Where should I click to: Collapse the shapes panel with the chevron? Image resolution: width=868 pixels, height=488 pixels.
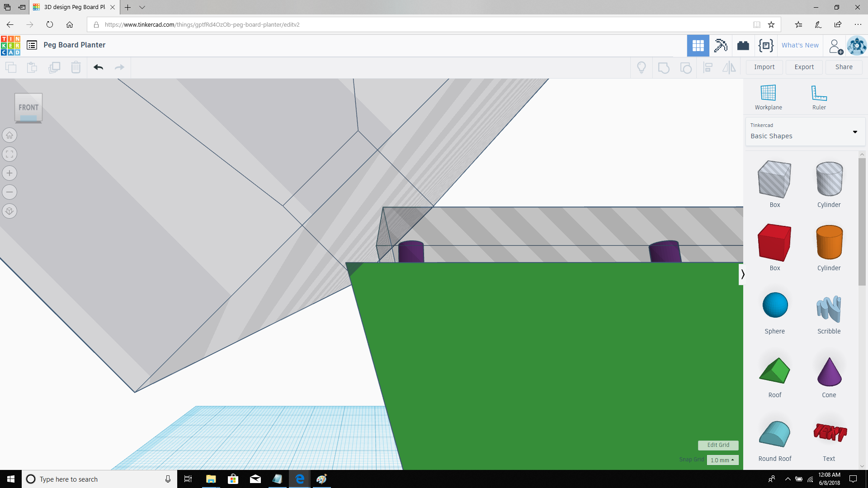742,274
